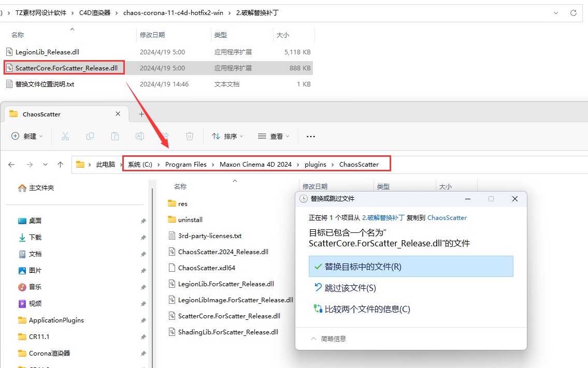Sort upper window by 类型 column

point(221,35)
